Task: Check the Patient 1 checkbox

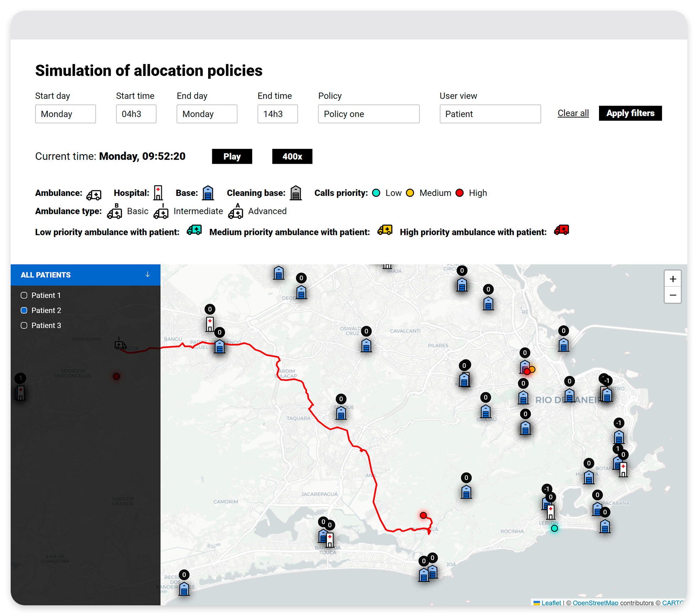Action: 24,295
